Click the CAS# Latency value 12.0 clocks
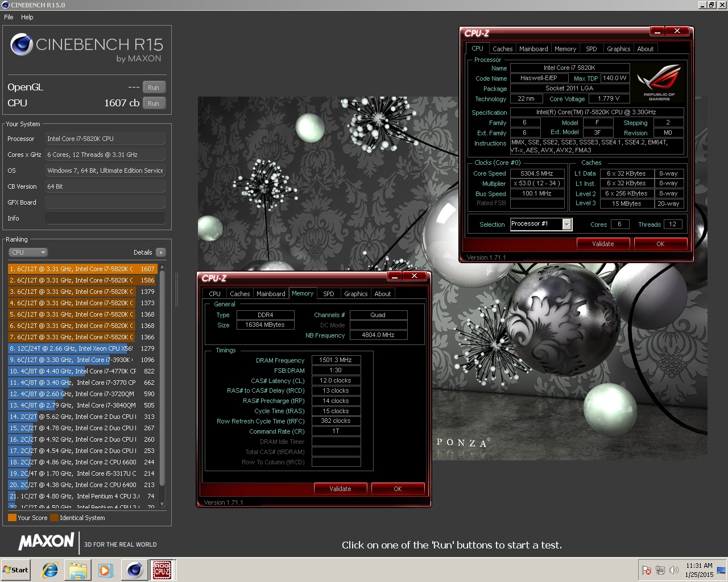 coord(336,380)
